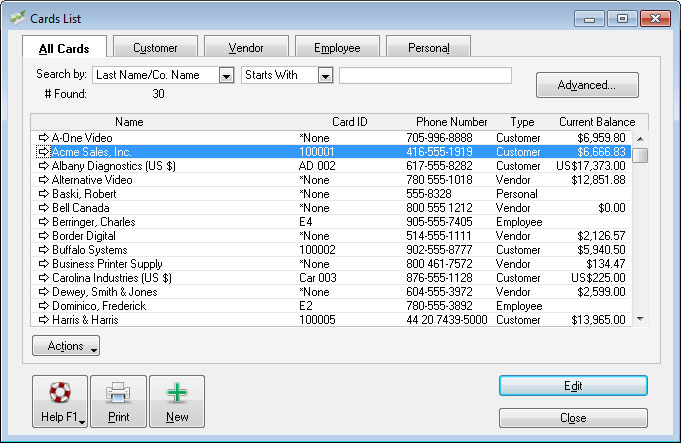The image size is (681, 443).
Task: Sort by the Type column header
Action: tap(522, 122)
